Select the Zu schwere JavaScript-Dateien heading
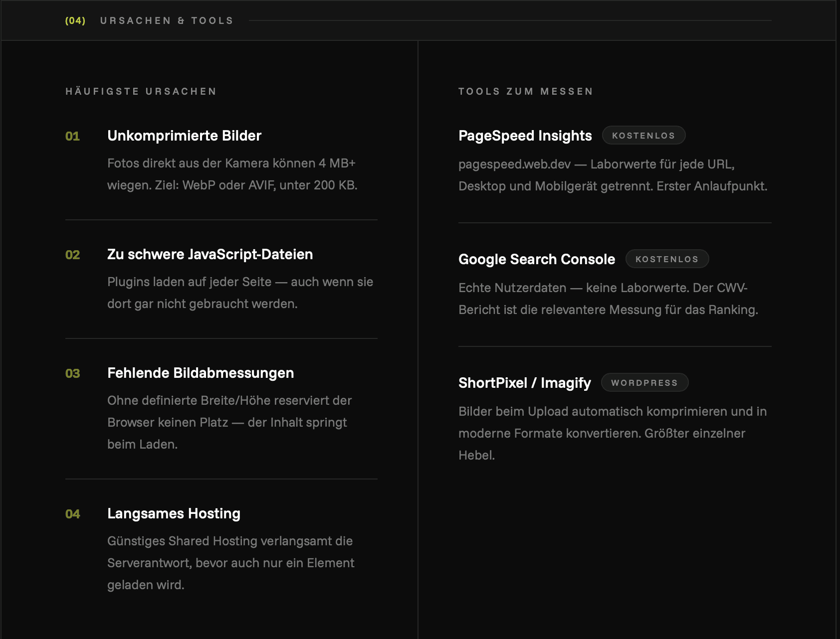The image size is (840, 639). pyautogui.click(x=210, y=254)
